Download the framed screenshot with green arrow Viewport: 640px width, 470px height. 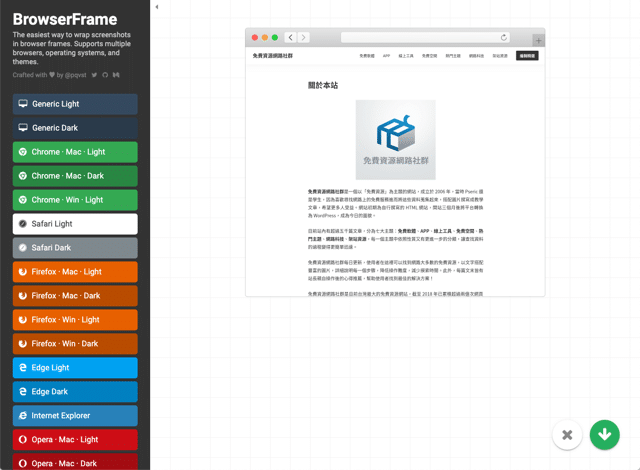coord(604,435)
